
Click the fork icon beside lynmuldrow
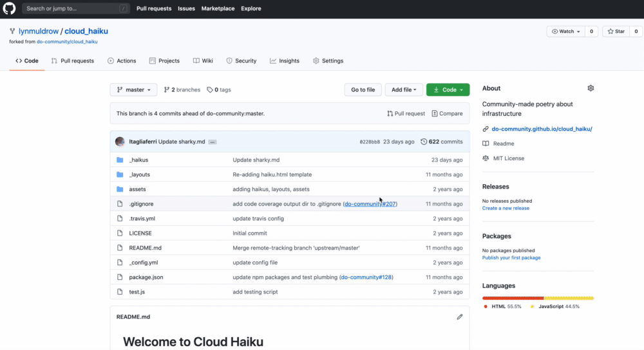12,31
